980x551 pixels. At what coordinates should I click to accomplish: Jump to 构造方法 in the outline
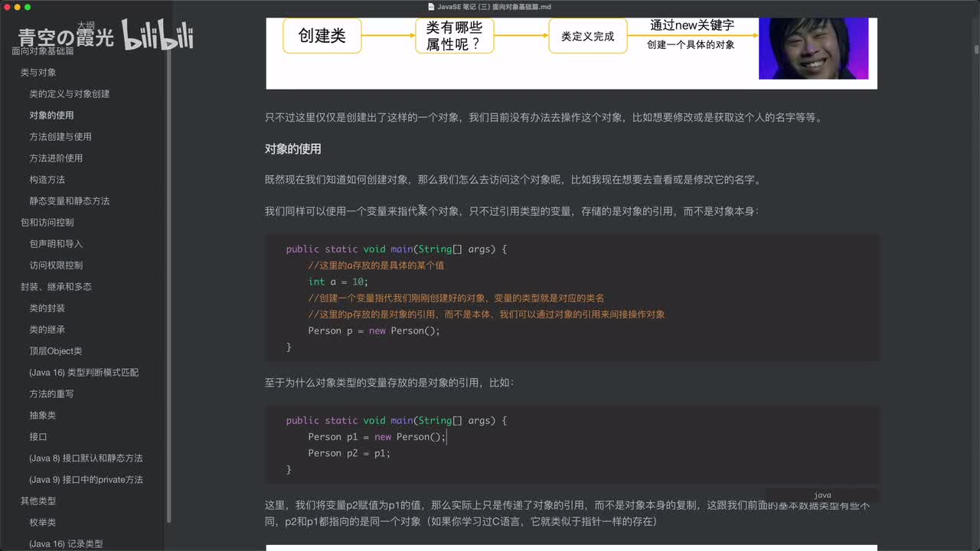tap(47, 180)
